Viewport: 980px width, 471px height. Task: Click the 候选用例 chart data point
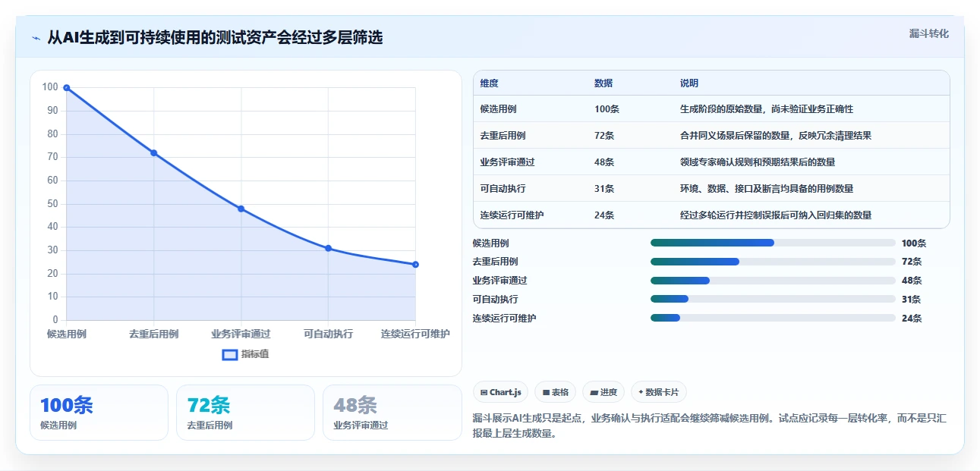67,88
